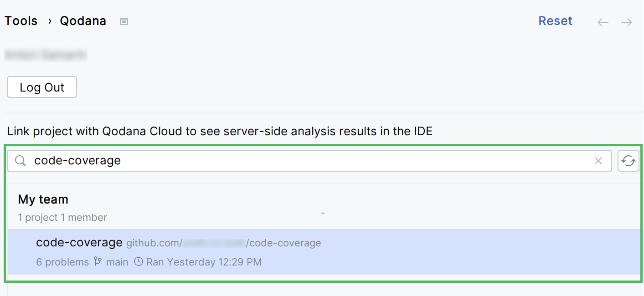Click the window icon next to Qodana breadcrumb
644x296 pixels.
124,21
